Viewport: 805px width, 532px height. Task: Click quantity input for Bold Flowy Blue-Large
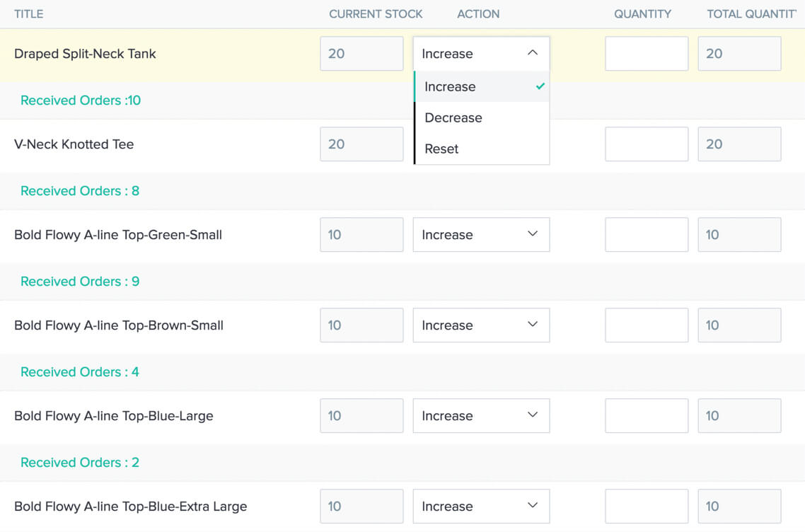pyautogui.click(x=647, y=416)
